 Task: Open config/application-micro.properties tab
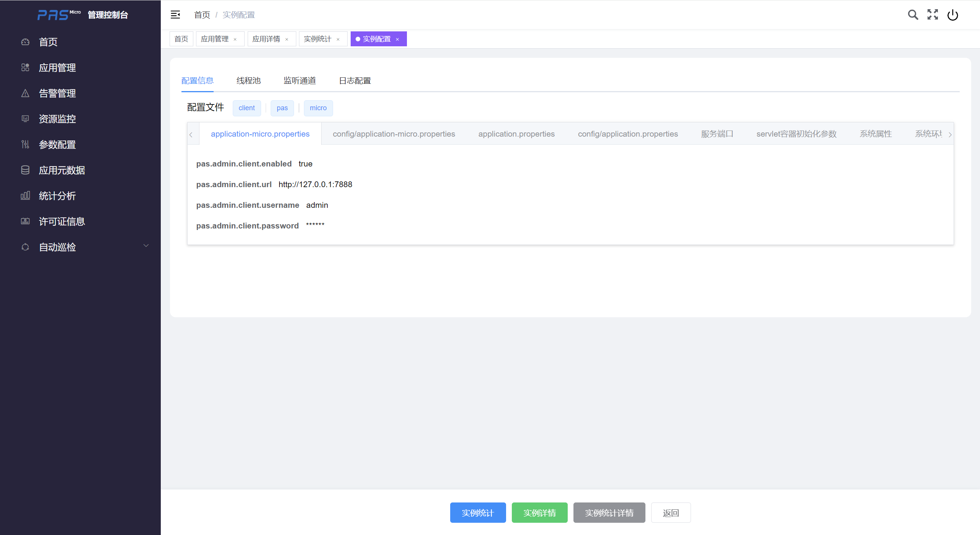[x=394, y=134]
